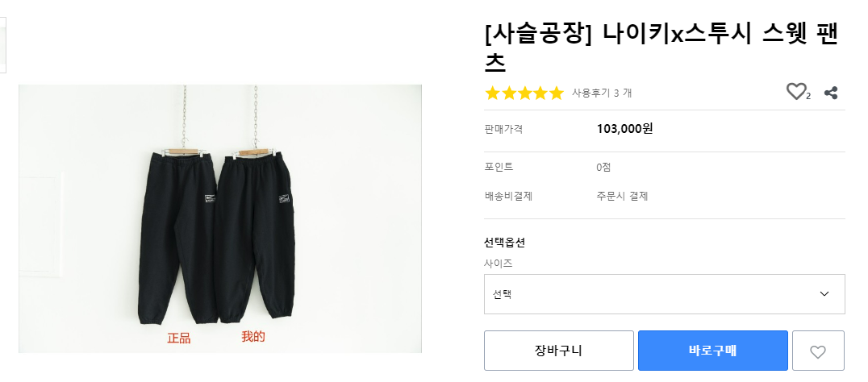This screenshot has width=868, height=382.
Task: Click the logo patch on right pants
Action: tap(283, 197)
